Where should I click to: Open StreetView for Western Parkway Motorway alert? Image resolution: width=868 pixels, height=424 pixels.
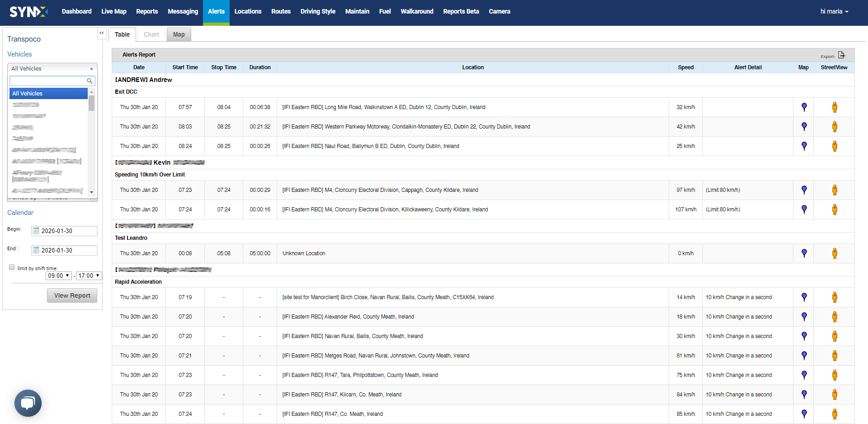835,127
